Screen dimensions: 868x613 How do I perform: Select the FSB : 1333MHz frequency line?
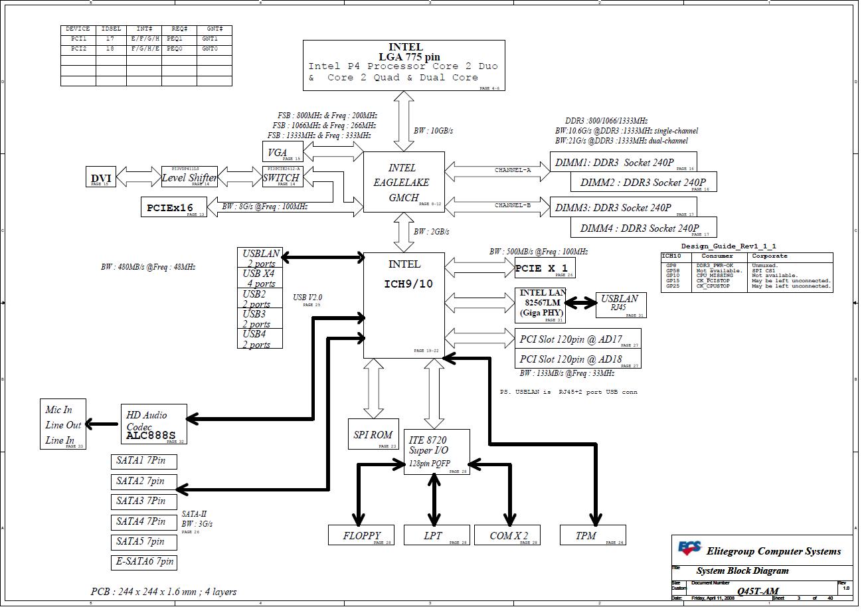coord(319,135)
